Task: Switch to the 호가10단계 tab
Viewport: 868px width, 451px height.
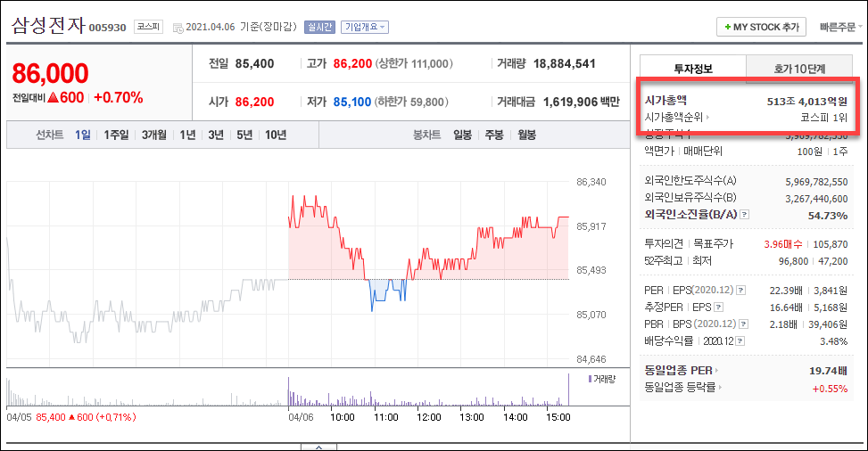Action: [799, 69]
